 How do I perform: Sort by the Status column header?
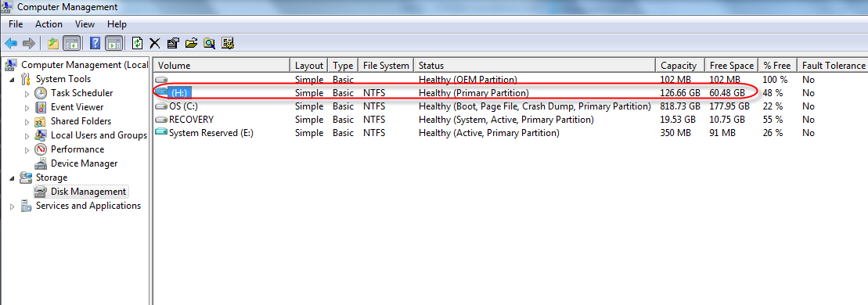(x=535, y=66)
